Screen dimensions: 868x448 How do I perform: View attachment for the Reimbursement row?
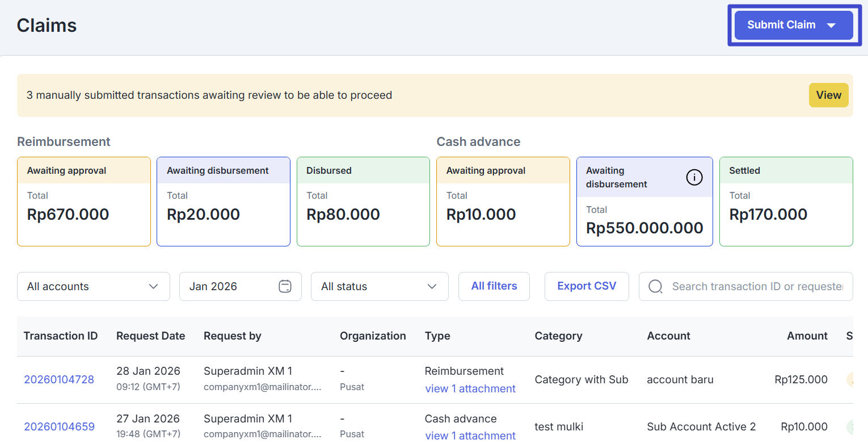point(470,389)
